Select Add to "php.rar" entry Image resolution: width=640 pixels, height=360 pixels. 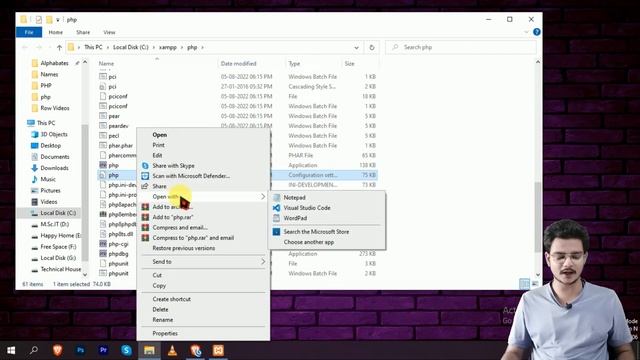(x=173, y=217)
